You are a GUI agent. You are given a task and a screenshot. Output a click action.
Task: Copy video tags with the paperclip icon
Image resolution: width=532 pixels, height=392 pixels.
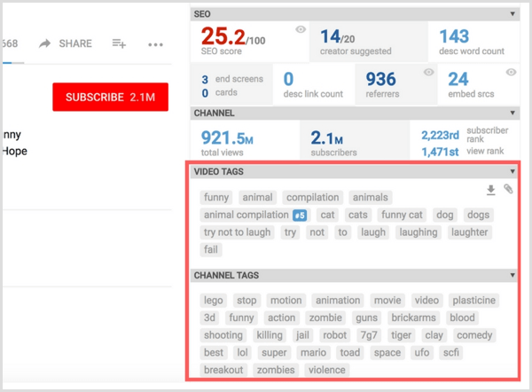pos(508,189)
